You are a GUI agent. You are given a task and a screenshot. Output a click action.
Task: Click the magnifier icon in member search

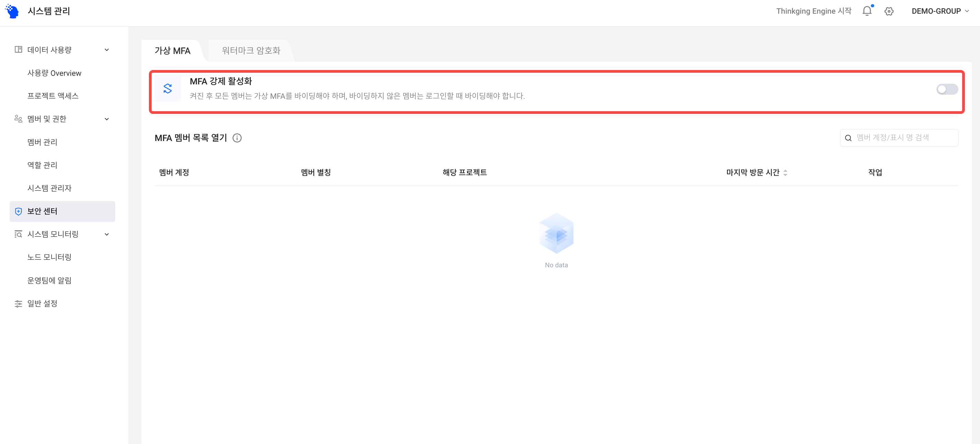(848, 138)
